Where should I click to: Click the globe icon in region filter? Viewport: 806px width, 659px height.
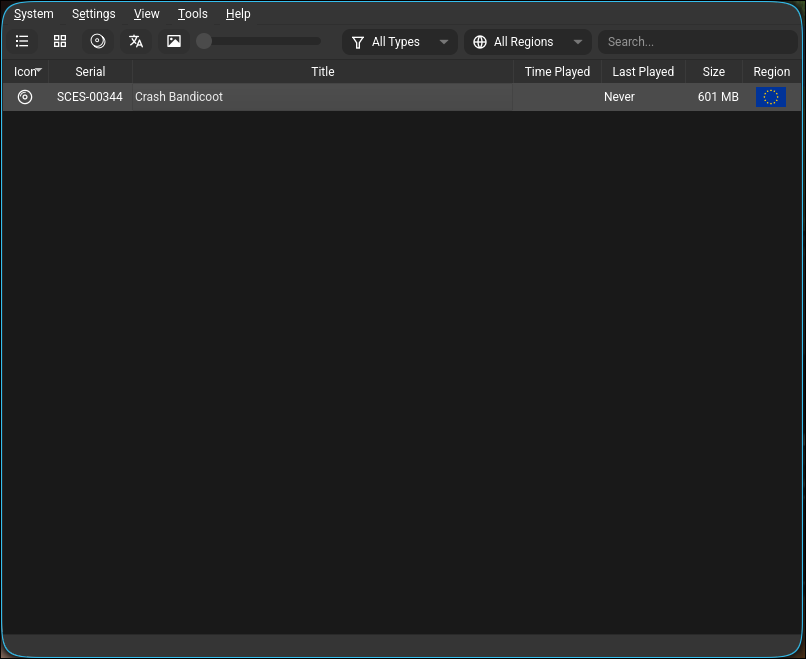(480, 42)
